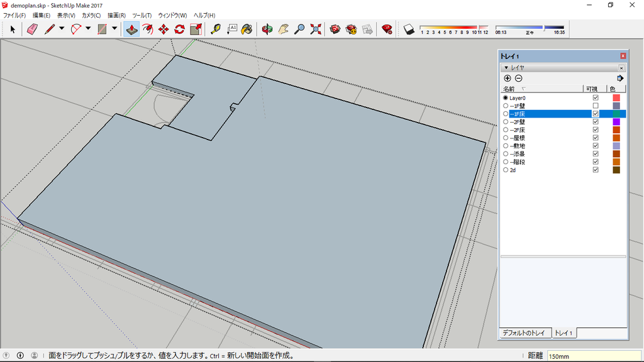Open the 描画(R) menu

point(116,15)
